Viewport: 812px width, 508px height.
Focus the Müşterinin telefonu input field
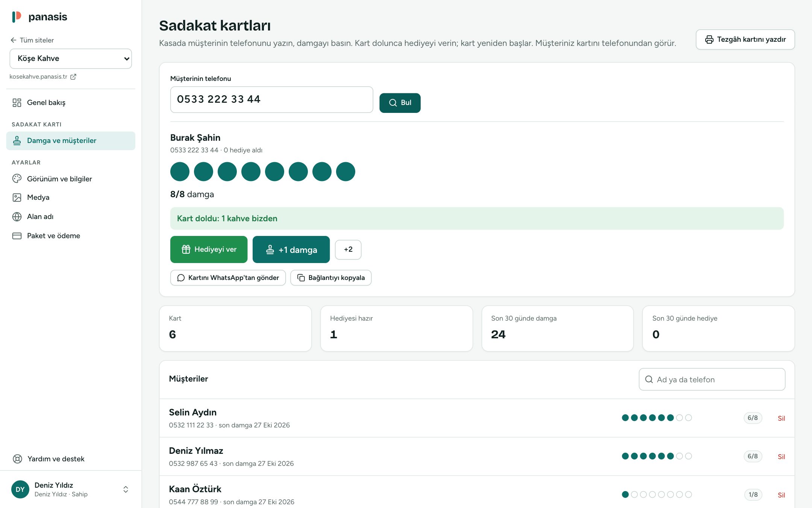pyautogui.click(x=271, y=100)
